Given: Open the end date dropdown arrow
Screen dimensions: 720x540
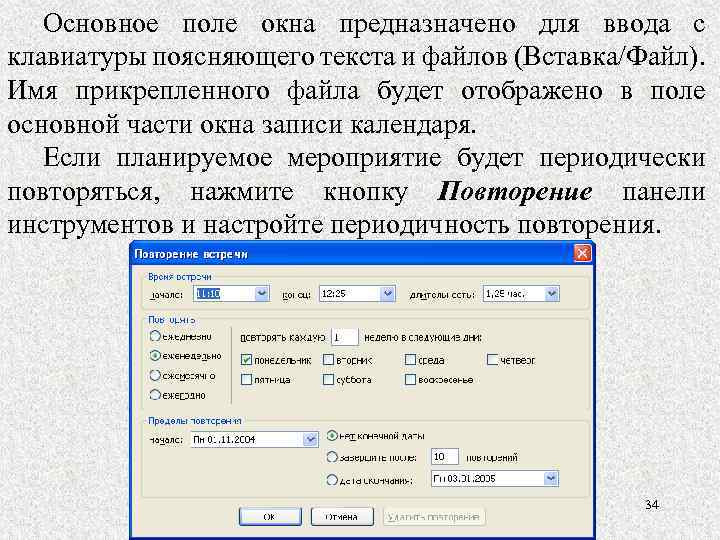Looking at the screenshot, I should coord(551,478).
